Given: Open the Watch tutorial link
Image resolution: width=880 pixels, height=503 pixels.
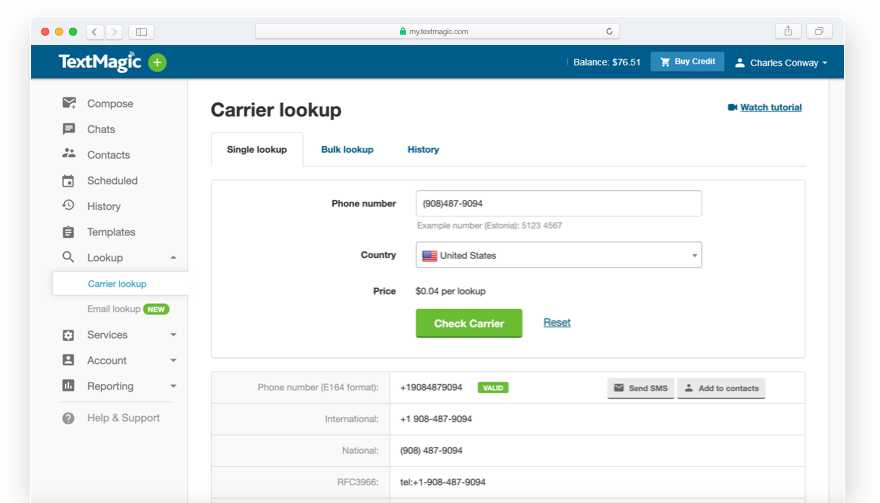Looking at the screenshot, I should [x=771, y=107].
